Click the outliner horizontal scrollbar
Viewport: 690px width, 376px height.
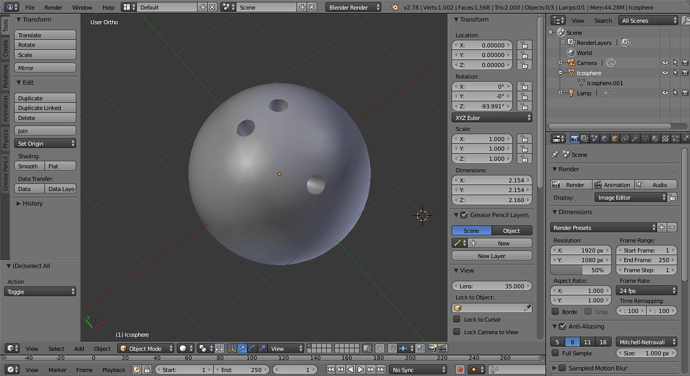pyautogui.click(x=609, y=126)
